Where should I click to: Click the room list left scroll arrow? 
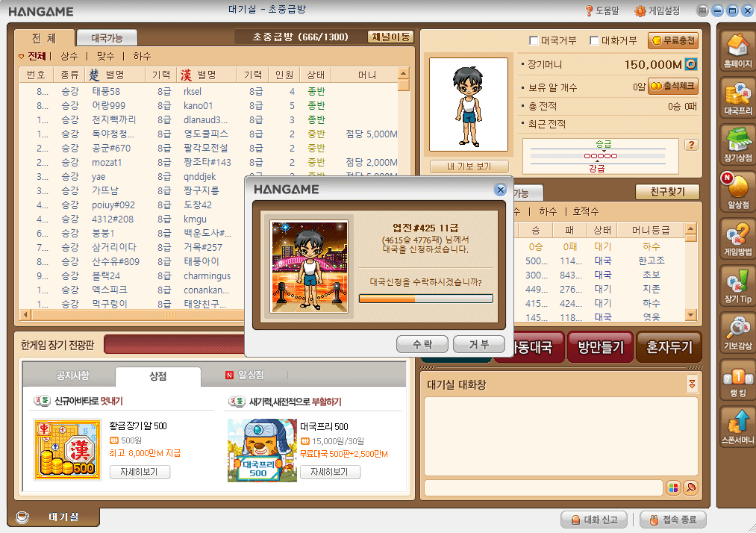pyautogui.click(x=25, y=315)
